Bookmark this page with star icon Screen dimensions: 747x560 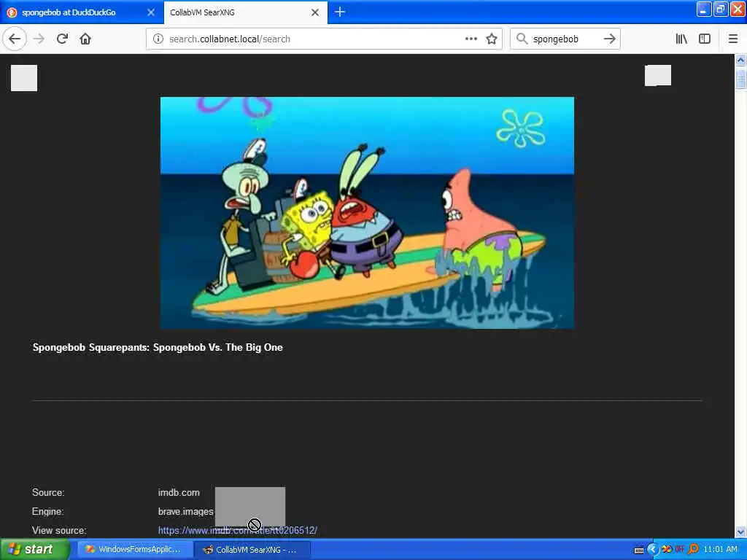pos(492,39)
